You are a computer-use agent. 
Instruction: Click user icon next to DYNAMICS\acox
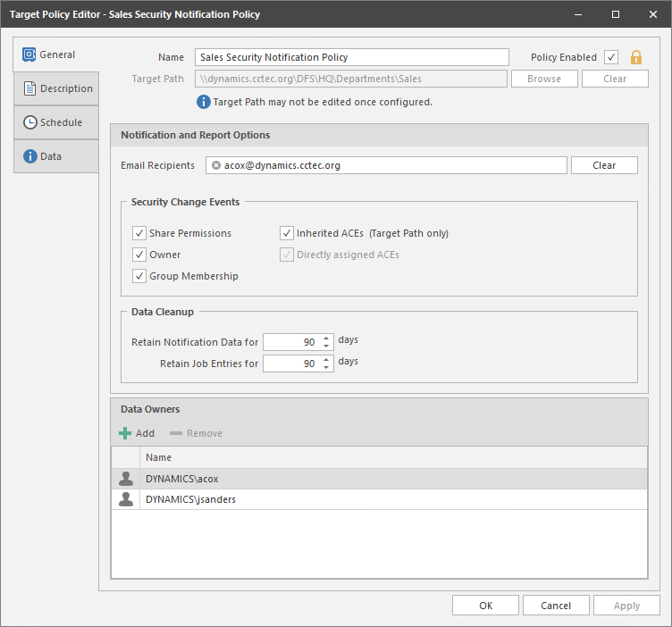(126, 479)
